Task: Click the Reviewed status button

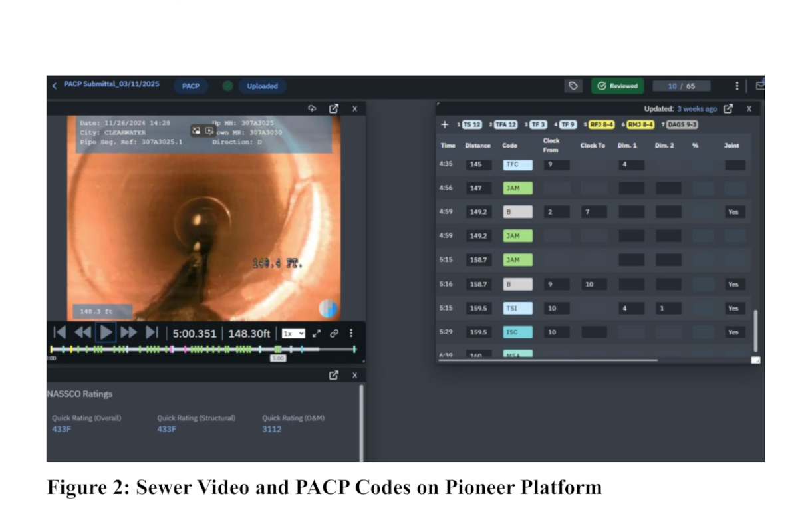Action: click(617, 86)
